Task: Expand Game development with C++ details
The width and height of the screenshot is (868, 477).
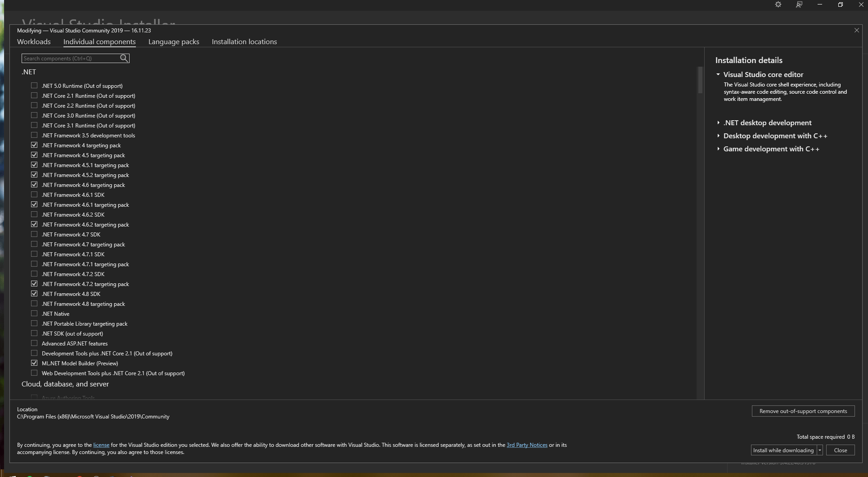Action: coord(718,149)
